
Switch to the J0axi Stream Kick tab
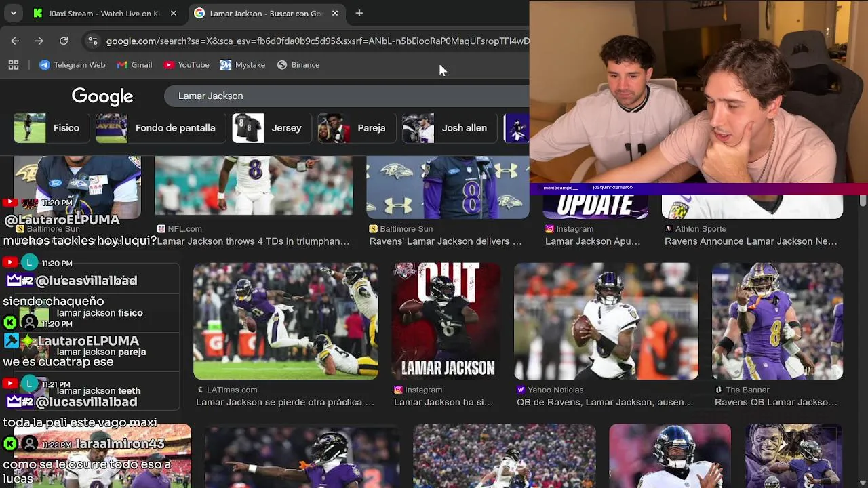pos(104,14)
